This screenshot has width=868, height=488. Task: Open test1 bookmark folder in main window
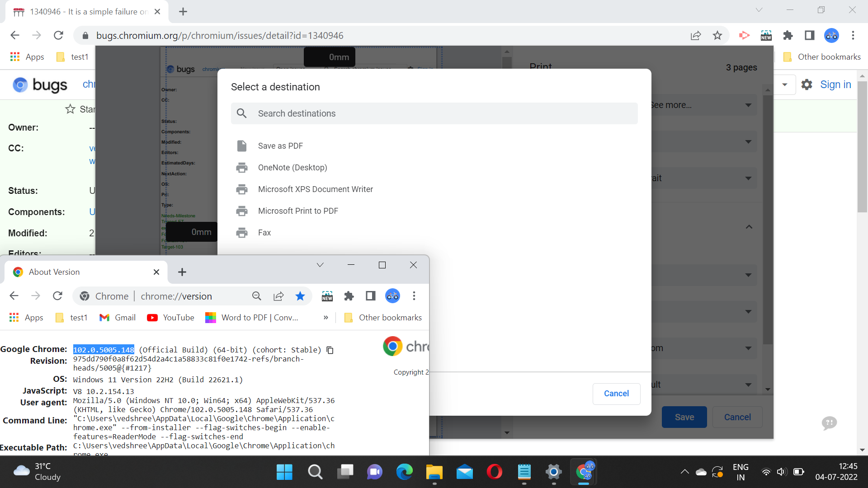pos(72,57)
